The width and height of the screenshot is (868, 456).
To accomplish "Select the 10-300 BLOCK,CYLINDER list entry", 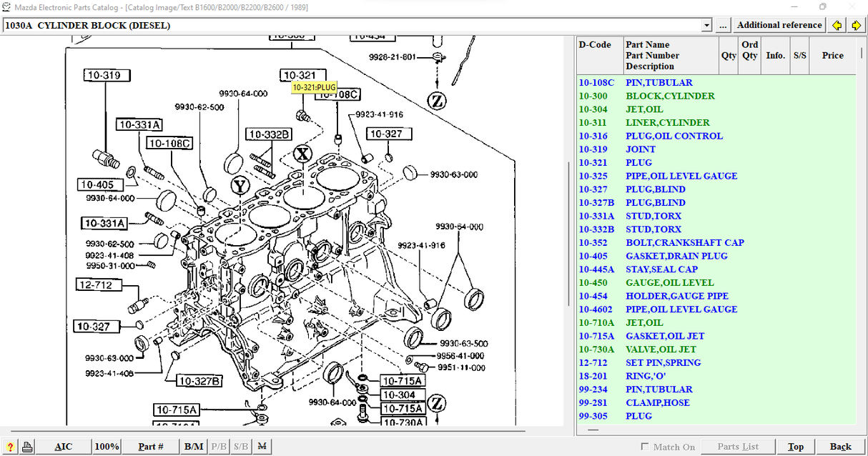I will 669,96.
